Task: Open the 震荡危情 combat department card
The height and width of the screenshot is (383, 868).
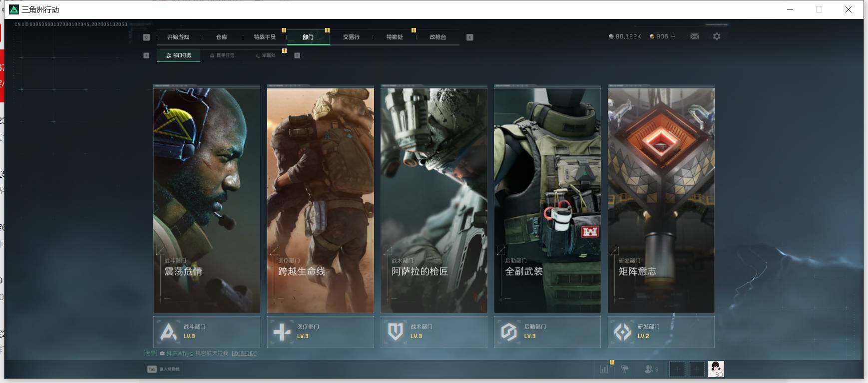Action: click(x=207, y=200)
